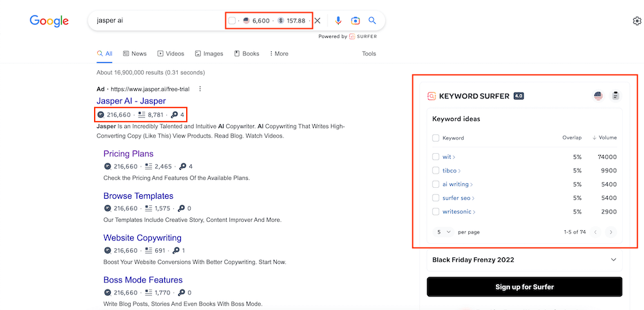
Task: Click the US flag icon in search box
Action: tap(247, 21)
